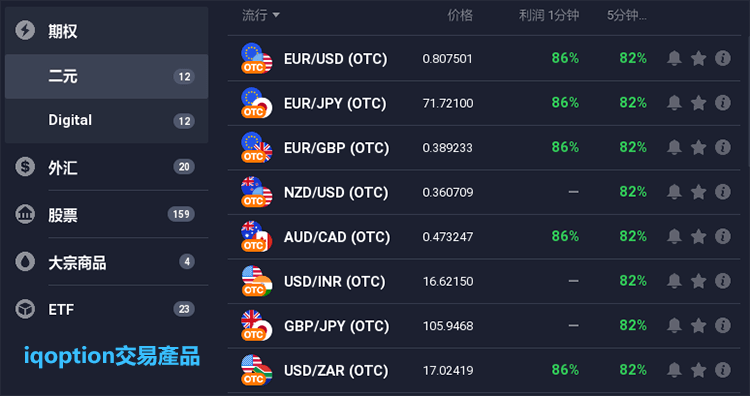
Task: Open info icon on USD/ZAR (OTC) row
Action: tap(723, 370)
